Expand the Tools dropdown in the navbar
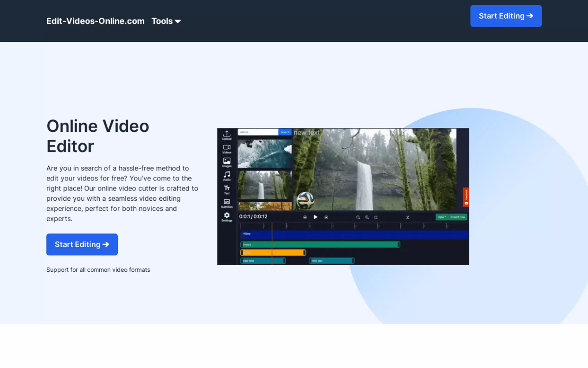 166,21
